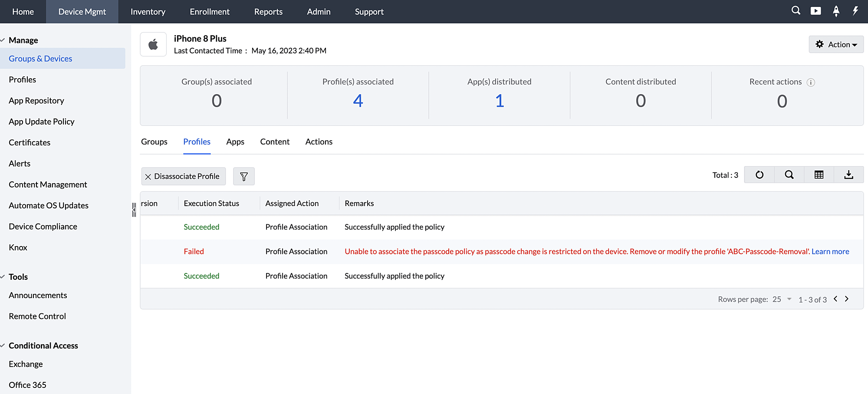This screenshot has height=394, width=868.
Task: Open the Rows per page dropdown
Action: click(x=782, y=299)
